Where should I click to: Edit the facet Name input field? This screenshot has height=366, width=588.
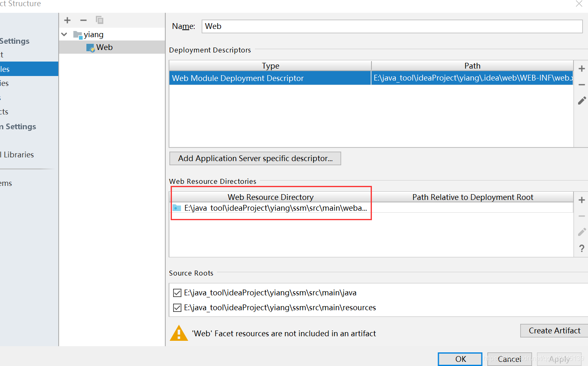392,26
